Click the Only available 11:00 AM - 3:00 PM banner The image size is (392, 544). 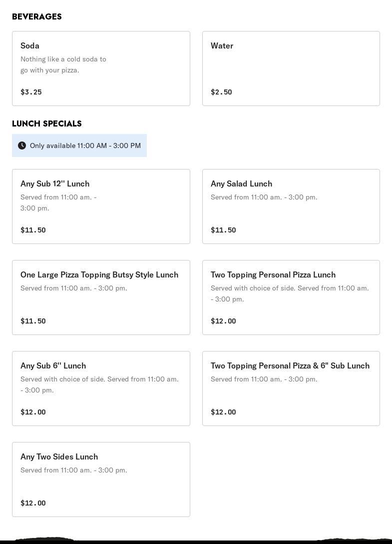pyautogui.click(x=85, y=145)
